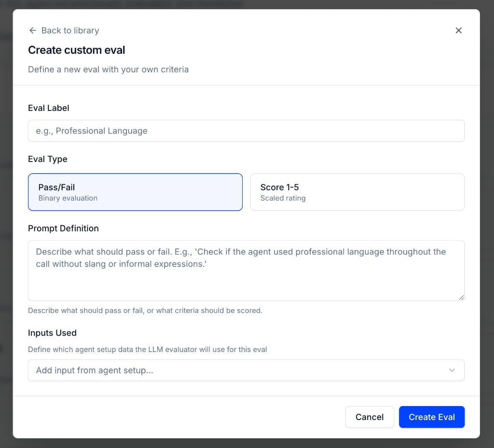This screenshot has width=494, height=448.
Task: Grab the textarea resize handle
Action: click(x=461, y=298)
